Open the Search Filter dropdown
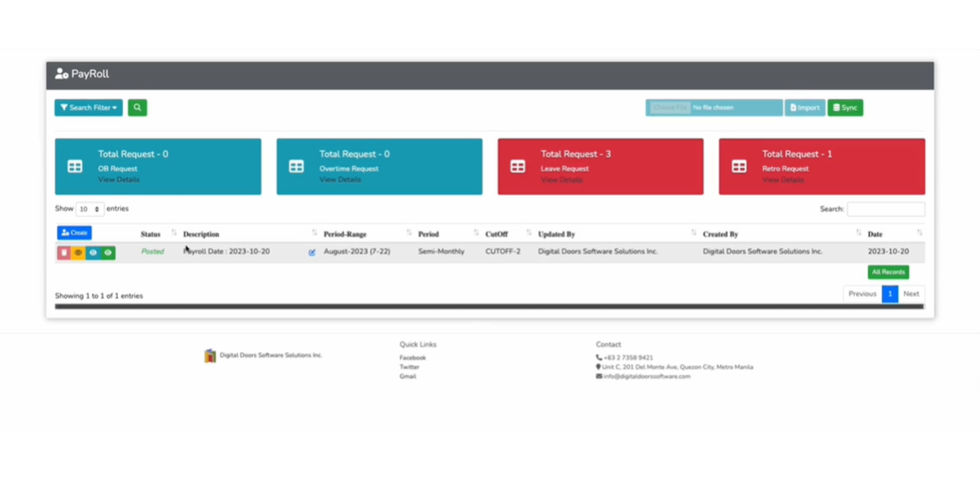Screen dimensions: 980x490 [89, 108]
